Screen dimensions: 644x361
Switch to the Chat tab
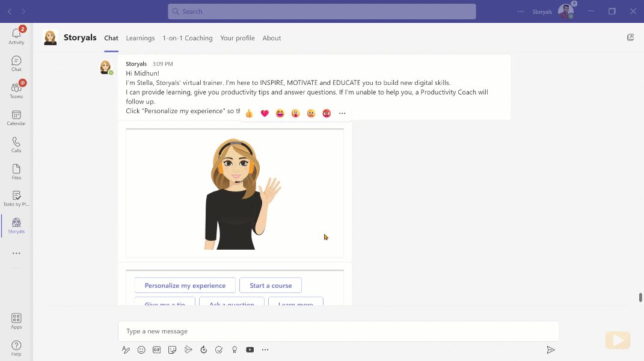click(111, 38)
